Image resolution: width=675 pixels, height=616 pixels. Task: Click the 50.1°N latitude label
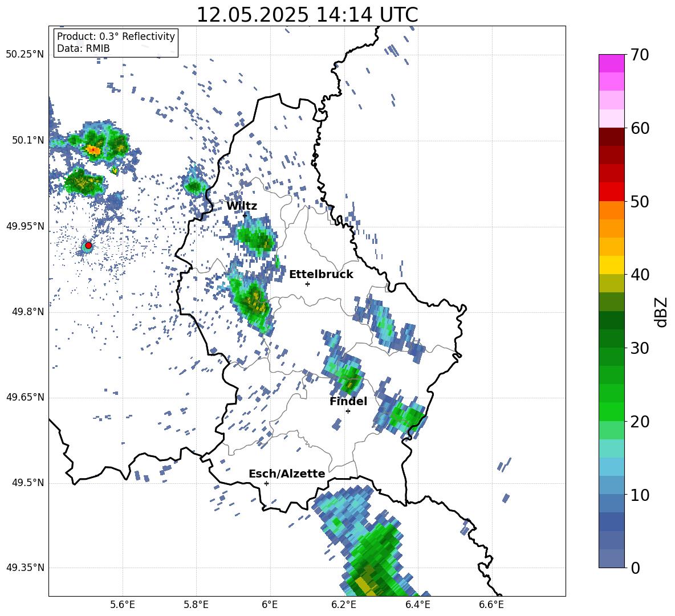click(x=27, y=140)
